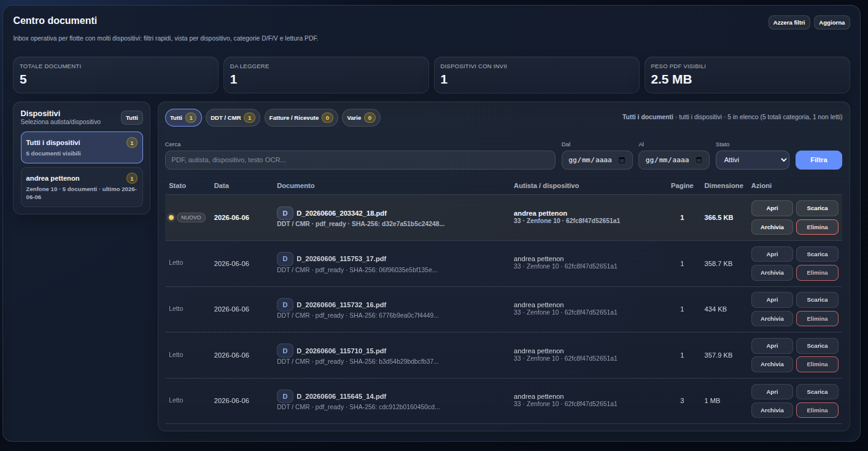Delete D_20260606_115753_17.pdf with Elimina
The height and width of the screenshot is (451, 868).
click(x=817, y=273)
